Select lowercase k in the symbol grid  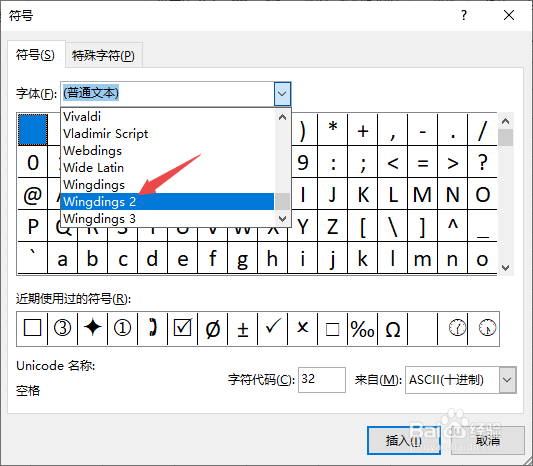pos(363,259)
